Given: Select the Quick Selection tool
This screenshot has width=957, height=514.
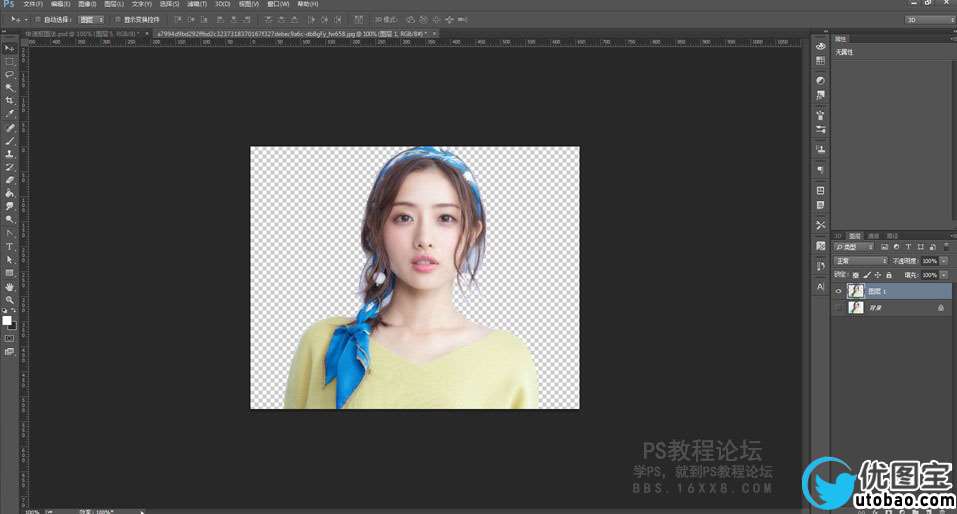Looking at the screenshot, I should pyautogui.click(x=9, y=87).
